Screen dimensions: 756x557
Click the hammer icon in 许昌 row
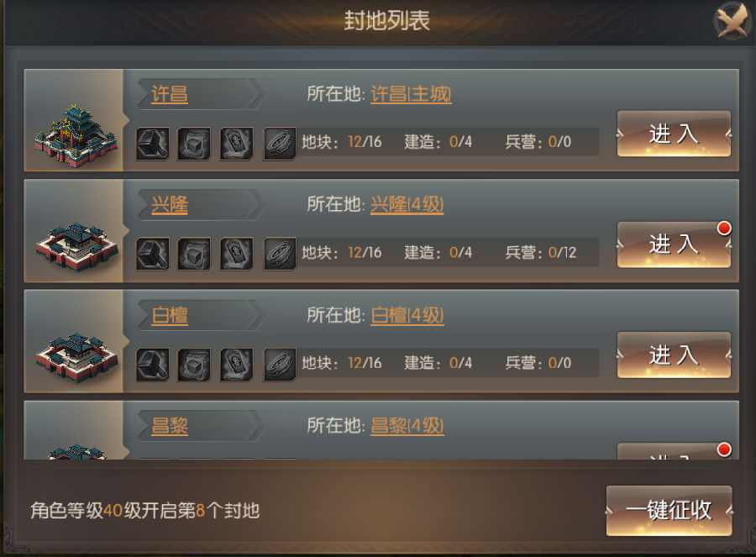tap(152, 144)
